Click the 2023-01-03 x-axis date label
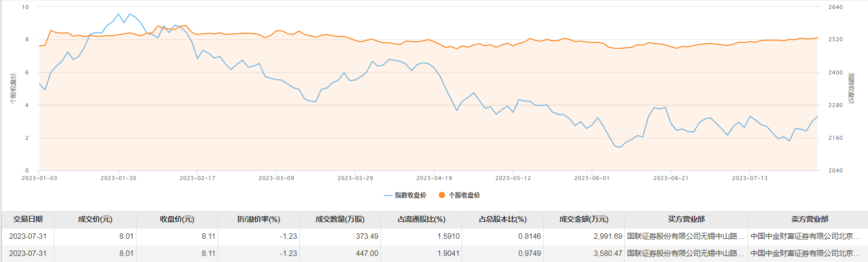Screen dimensions: 868x262 pyautogui.click(x=39, y=178)
